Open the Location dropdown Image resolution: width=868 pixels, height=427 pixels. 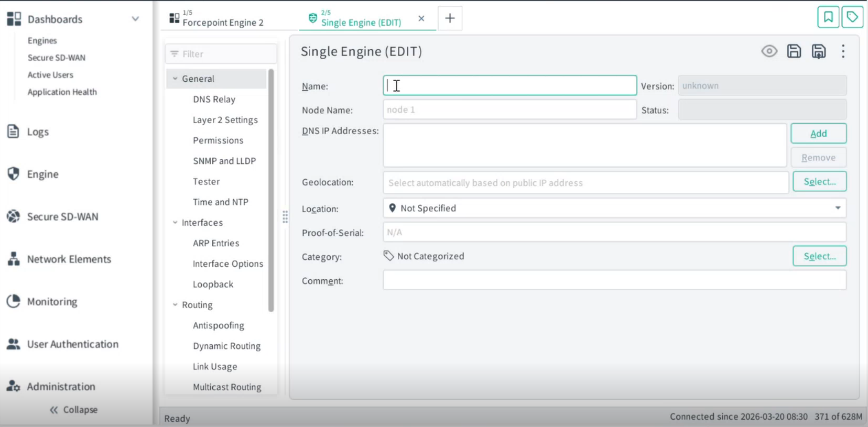[838, 208]
